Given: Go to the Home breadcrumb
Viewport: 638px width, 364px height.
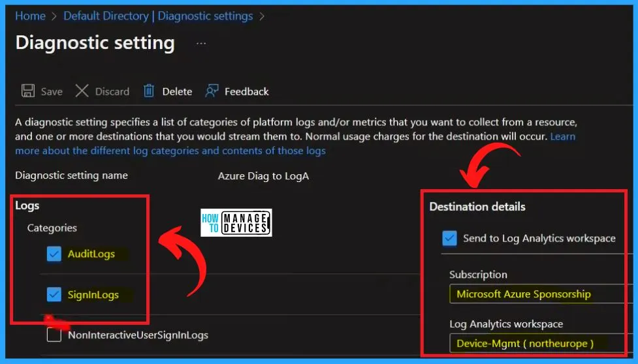Looking at the screenshot, I should click(x=30, y=16).
